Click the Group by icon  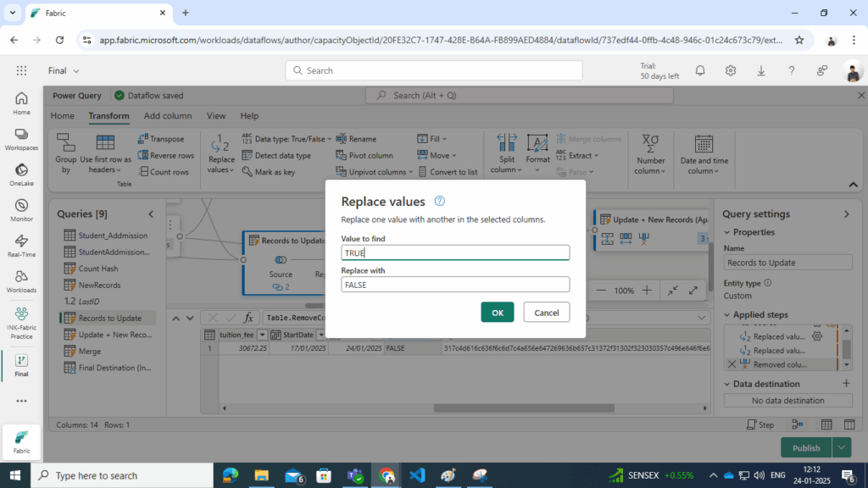coord(66,153)
